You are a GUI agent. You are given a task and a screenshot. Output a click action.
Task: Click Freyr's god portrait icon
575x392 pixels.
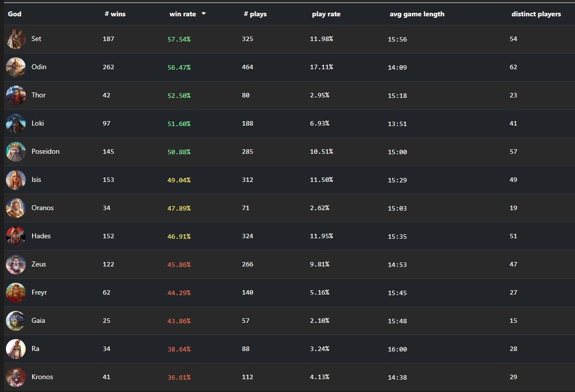pyautogui.click(x=16, y=293)
